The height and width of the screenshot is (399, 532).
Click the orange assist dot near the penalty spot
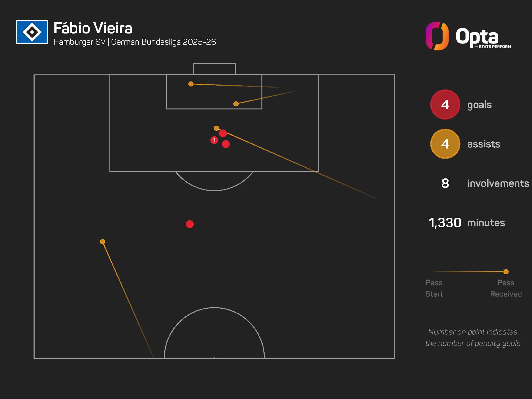pos(216,128)
